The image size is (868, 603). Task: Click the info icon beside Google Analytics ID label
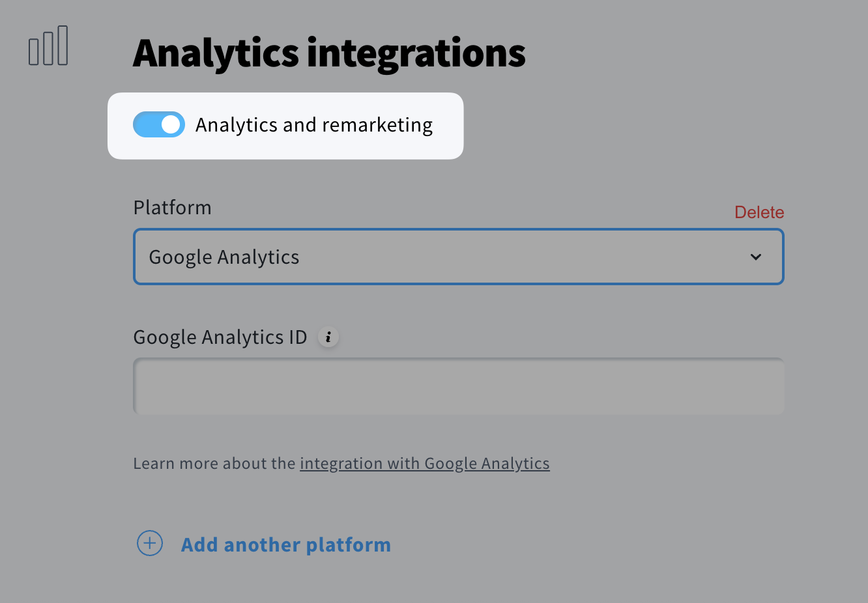click(x=328, y=337)
